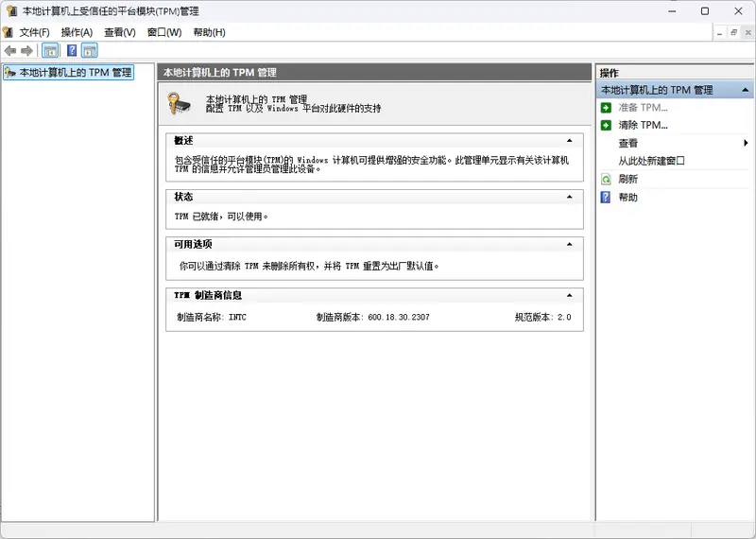This screenshot has width=756, height=539.
Task: Toggle the show/hide console tree toolbar icon
Action: pyautogui.click(x=50, y=50)
